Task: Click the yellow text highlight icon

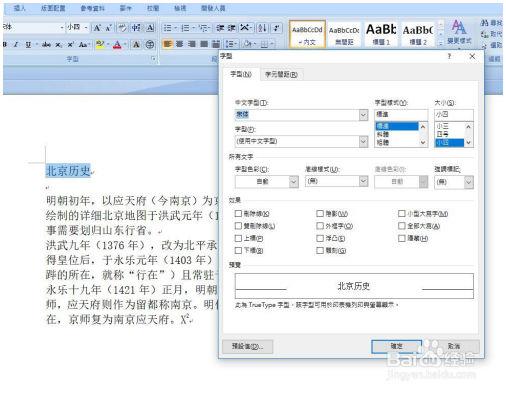Action: point(99,45)
